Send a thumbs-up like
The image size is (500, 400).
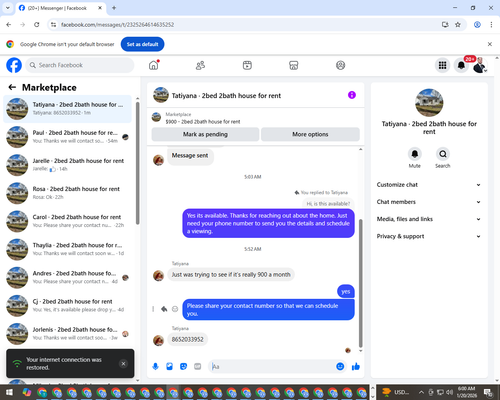click(356, 367)
